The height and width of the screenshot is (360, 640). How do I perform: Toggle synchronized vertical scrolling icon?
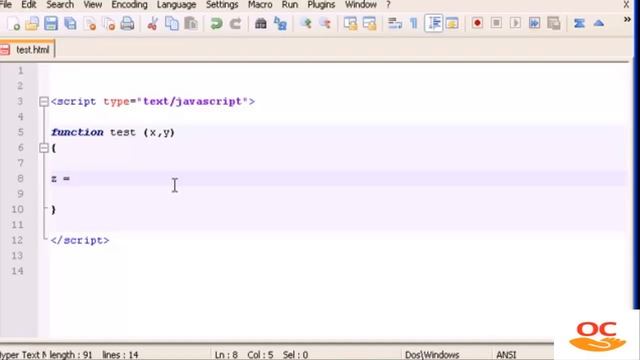[x=350, y=24]
